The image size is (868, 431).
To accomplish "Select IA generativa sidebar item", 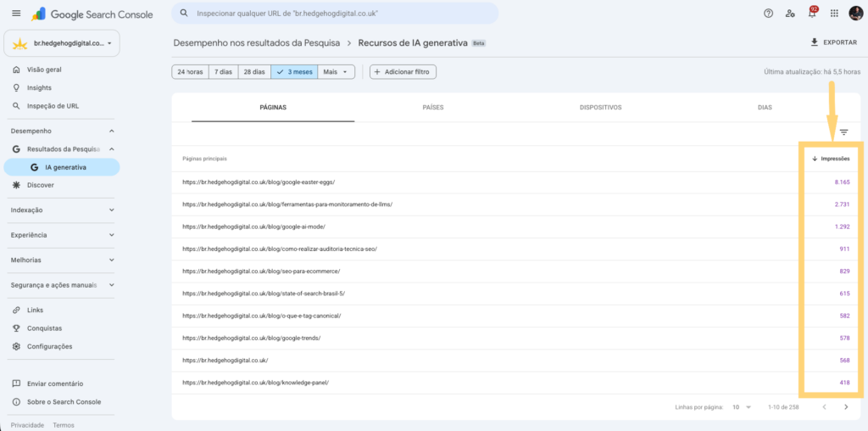I will [61, 167].
